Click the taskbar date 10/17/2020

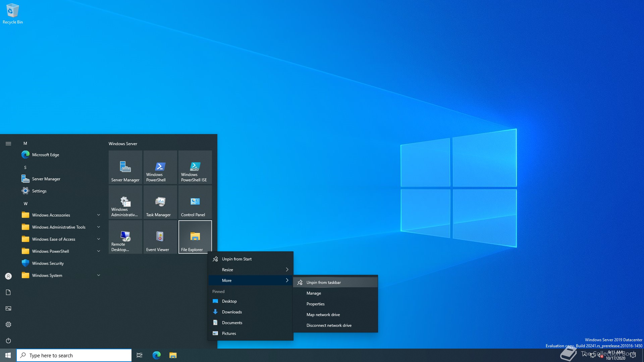pos(615,358)
